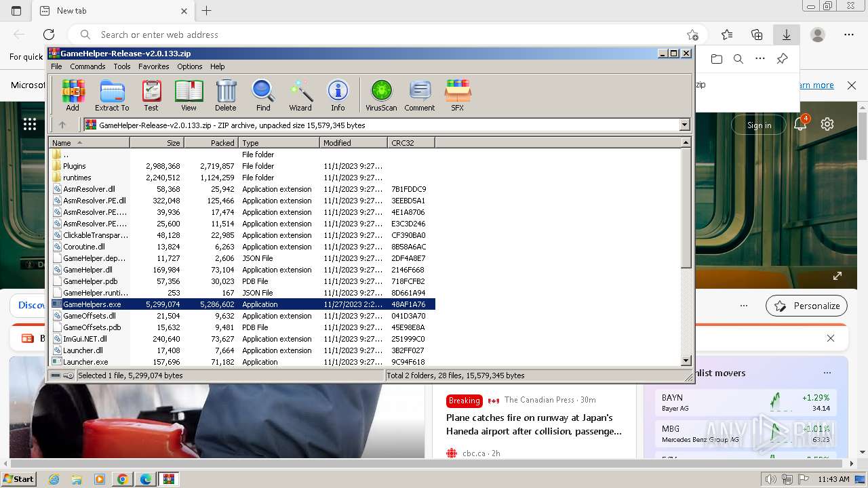Open the Tools menu
868x488 pixels.
pyautogui.click(x=122, y=66)
